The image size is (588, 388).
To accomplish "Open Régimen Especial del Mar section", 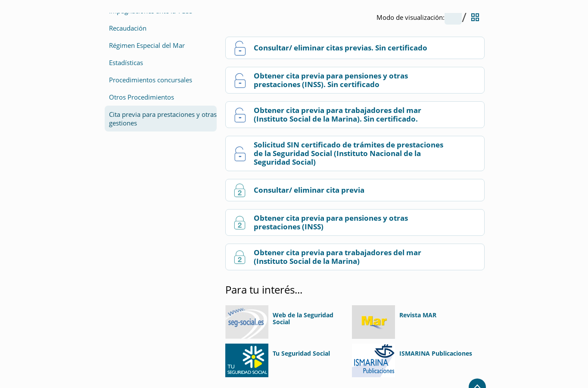I will (147, 45).
